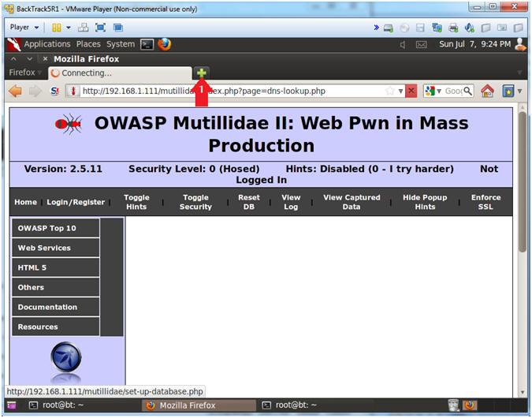Launch Firefox from GNOME panel icon
The height and width of the screenshot is (418, 532).
coord(165,44)
